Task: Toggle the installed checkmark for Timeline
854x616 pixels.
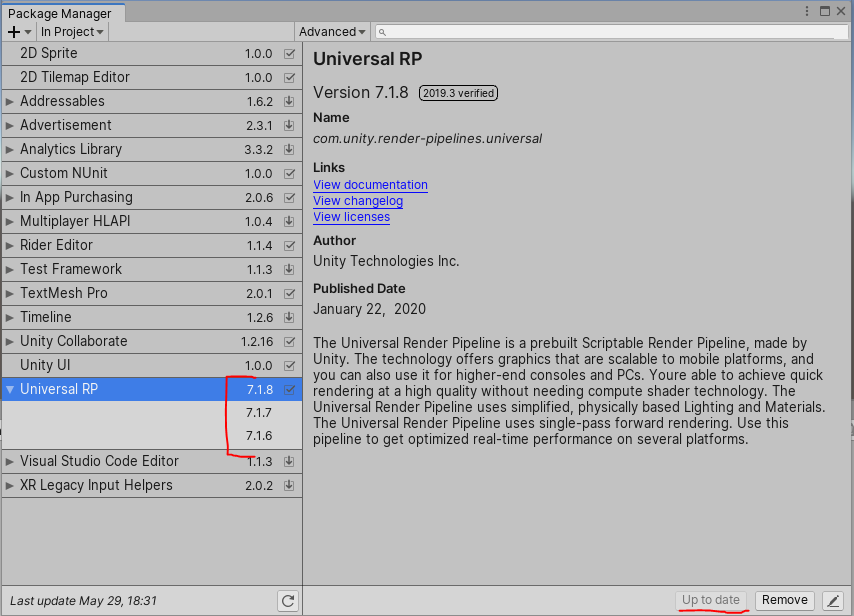Action: 289,317
